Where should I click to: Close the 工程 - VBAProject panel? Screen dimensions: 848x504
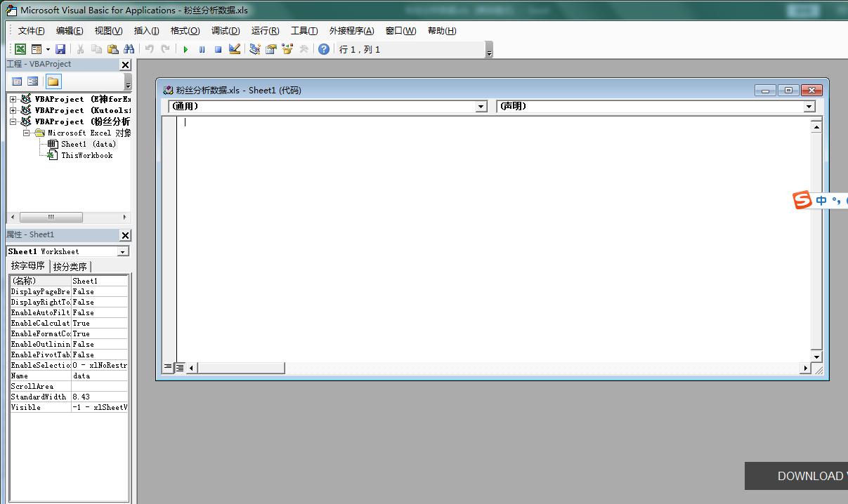[x=125, y=65]
